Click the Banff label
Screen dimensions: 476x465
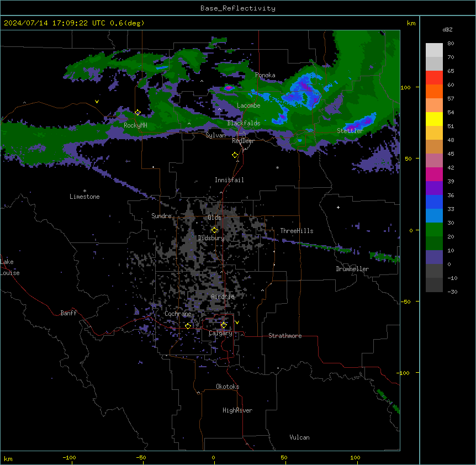tap(68, 313)
